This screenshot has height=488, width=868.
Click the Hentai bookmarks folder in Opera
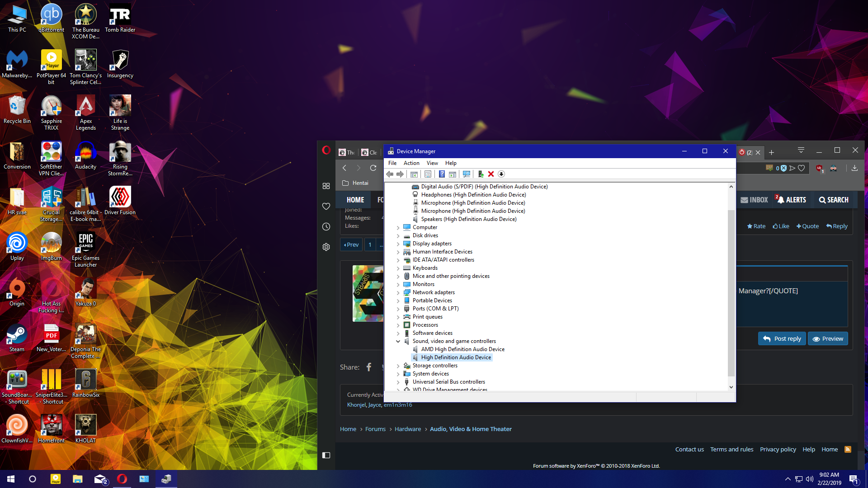pos(355,183)
